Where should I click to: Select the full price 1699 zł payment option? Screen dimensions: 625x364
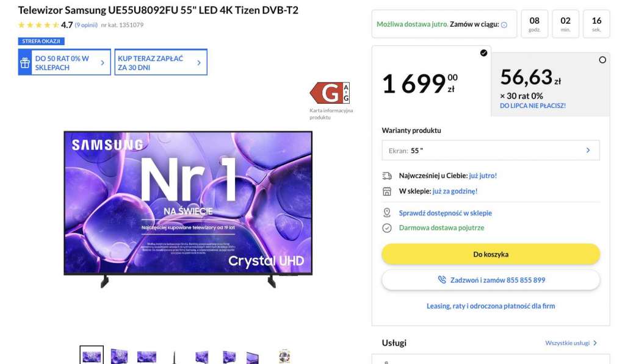pos(427,82)
